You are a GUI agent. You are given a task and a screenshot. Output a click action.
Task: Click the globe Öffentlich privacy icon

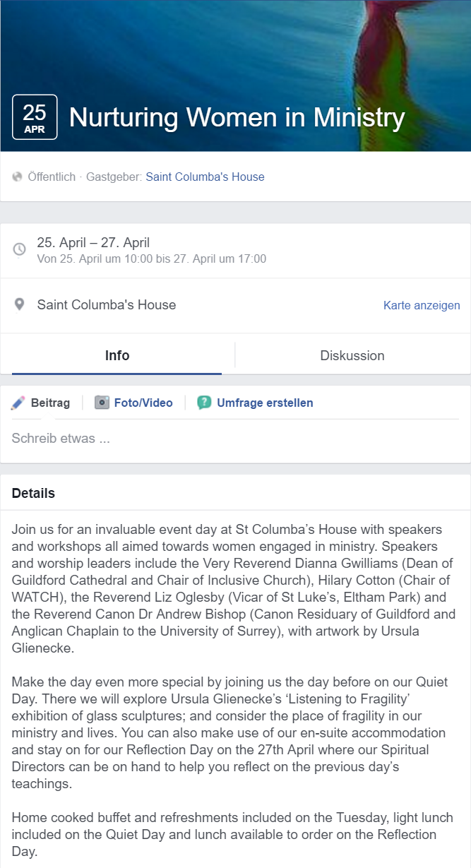coord(18,177)
